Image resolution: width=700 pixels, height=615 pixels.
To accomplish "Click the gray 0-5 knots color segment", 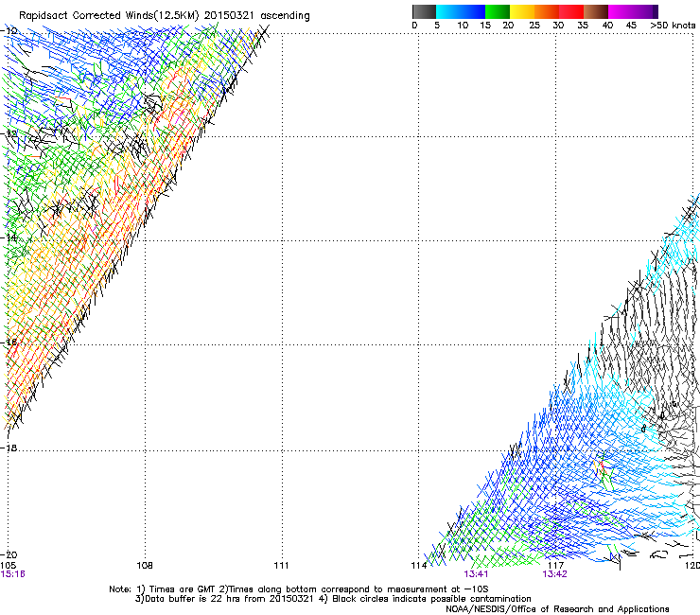I will click(424, 11).
